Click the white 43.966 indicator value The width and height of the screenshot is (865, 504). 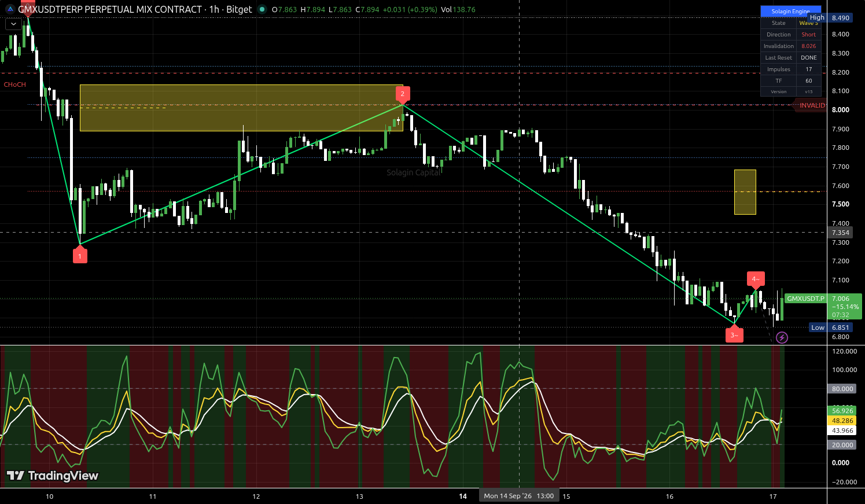[x=842, y=431]
